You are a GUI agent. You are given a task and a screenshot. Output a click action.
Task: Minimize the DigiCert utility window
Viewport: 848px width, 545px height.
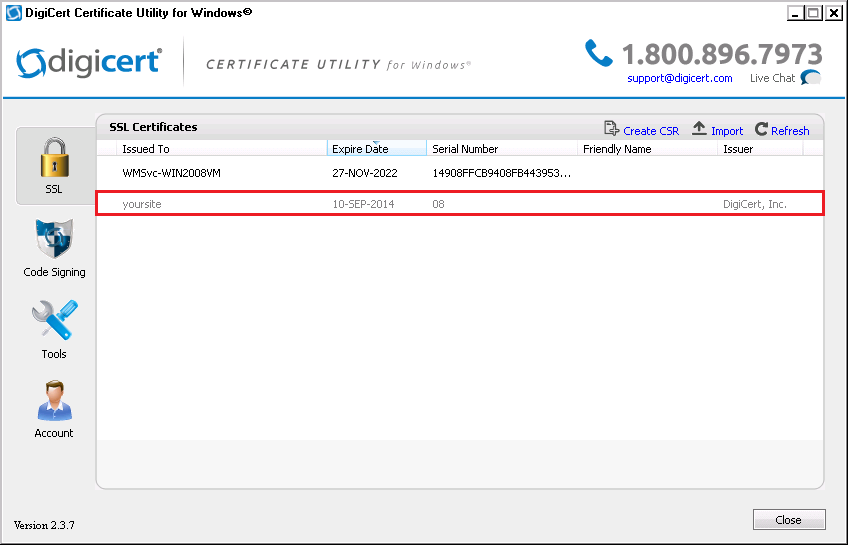(795, 13)
